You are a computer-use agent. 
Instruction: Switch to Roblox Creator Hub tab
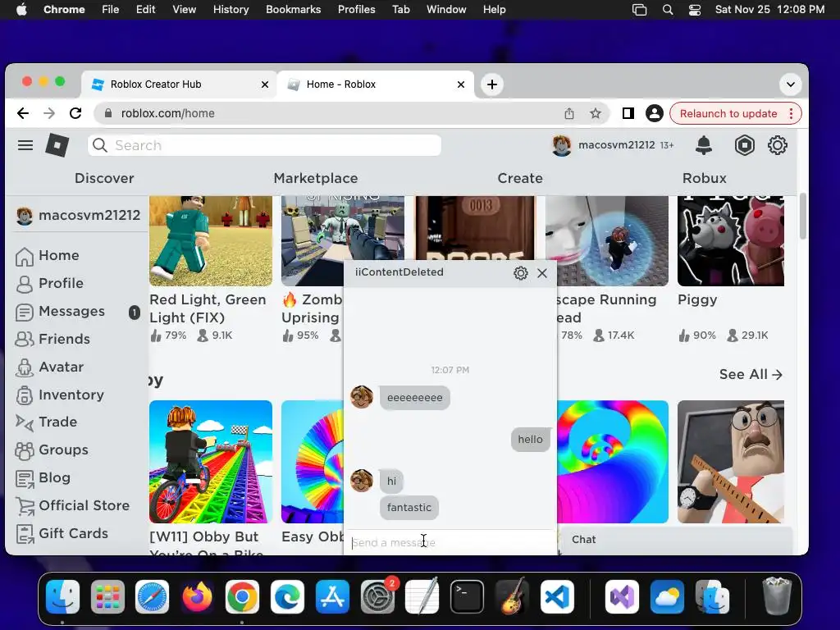(x=180, y=84)
